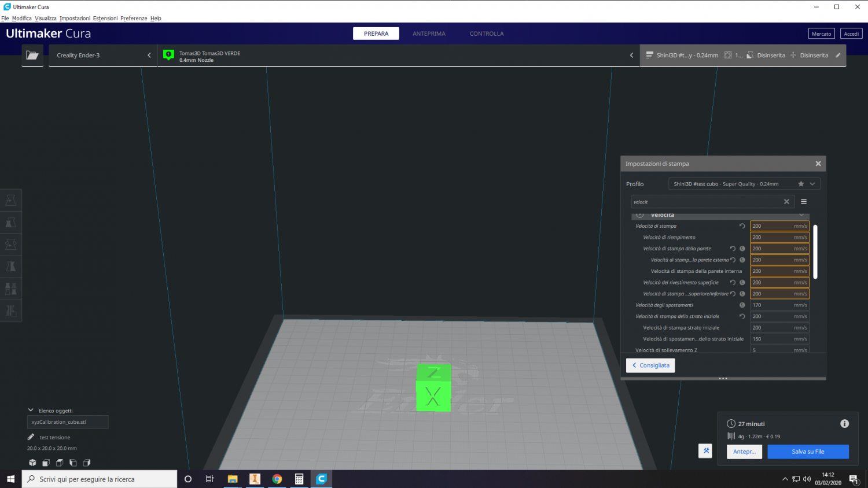The image size is (868, 488).
Task: Edit print settings pencil icon in top bar
Action: [838, 56]
